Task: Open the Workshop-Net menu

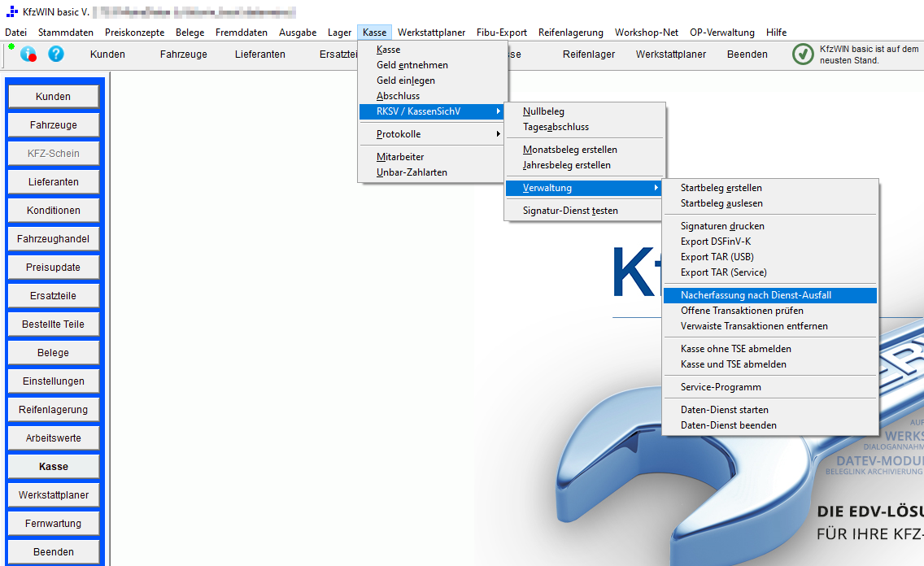Action: [x=647, y=33]
